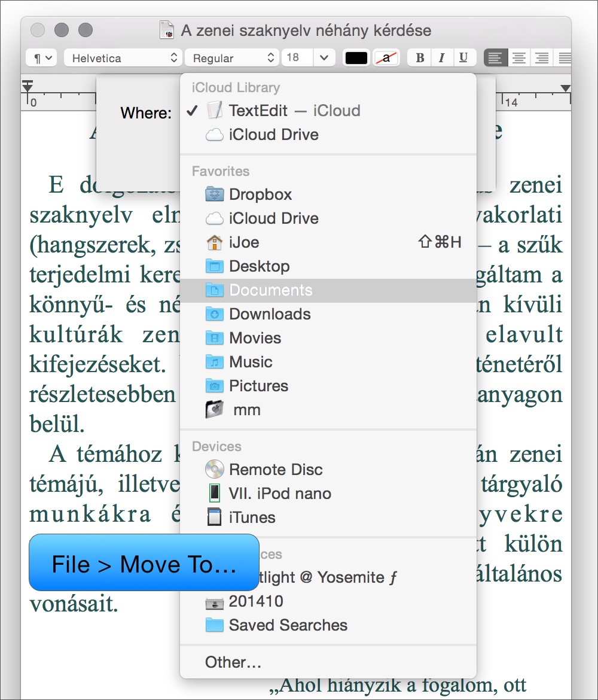Choose iCloud Drive under iCloud Library
Image resolution: width=598 pixels, height=700 pixels.
(x=328, y=135)
